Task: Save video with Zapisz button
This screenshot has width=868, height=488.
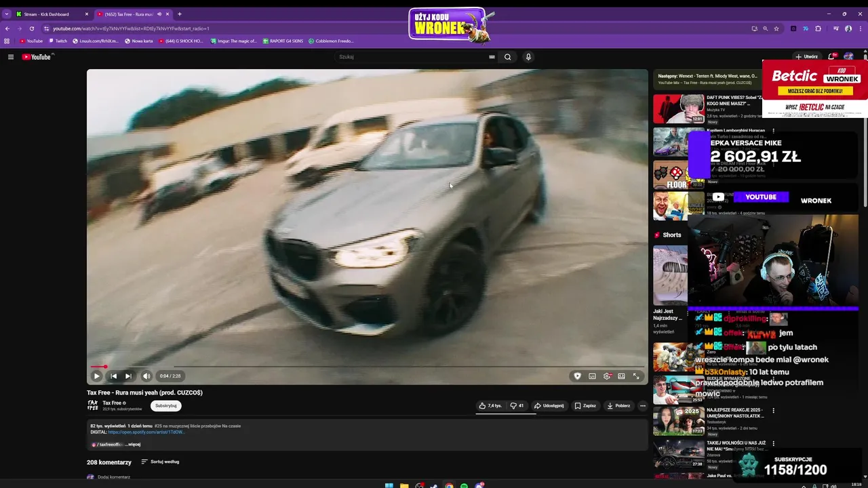Action: tap(585, 406)
